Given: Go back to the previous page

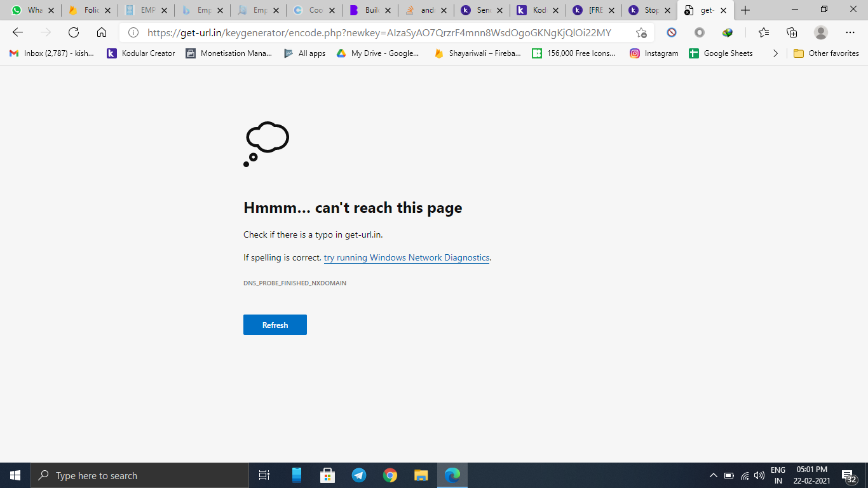Looking at the screenshot, I should point(18,32).
